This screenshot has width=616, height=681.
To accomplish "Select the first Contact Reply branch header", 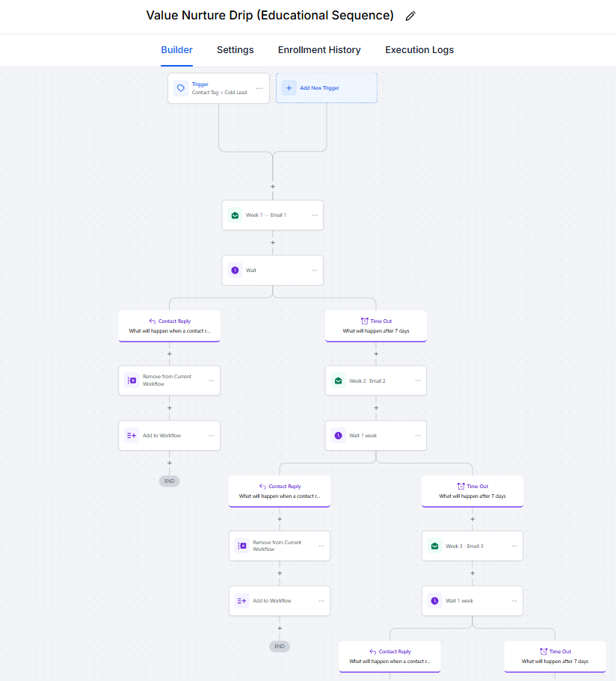I will point(170,325).
